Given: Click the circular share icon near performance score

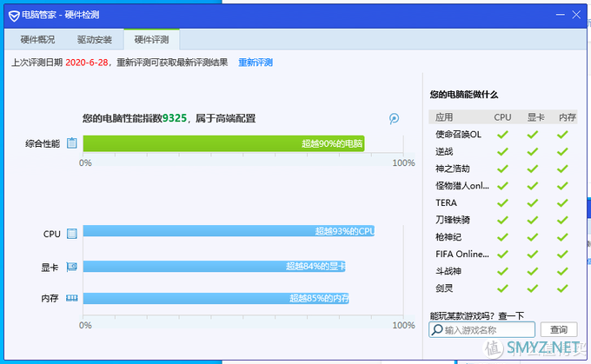Looking at the screenshot, I should click(394, 119).
